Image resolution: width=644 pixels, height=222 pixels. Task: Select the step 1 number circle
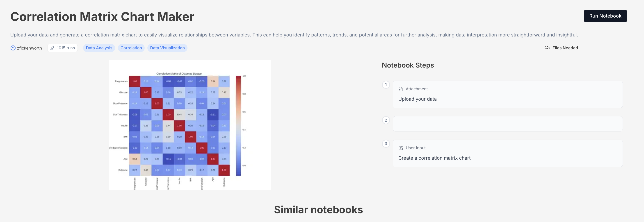[x=386, y=85]
